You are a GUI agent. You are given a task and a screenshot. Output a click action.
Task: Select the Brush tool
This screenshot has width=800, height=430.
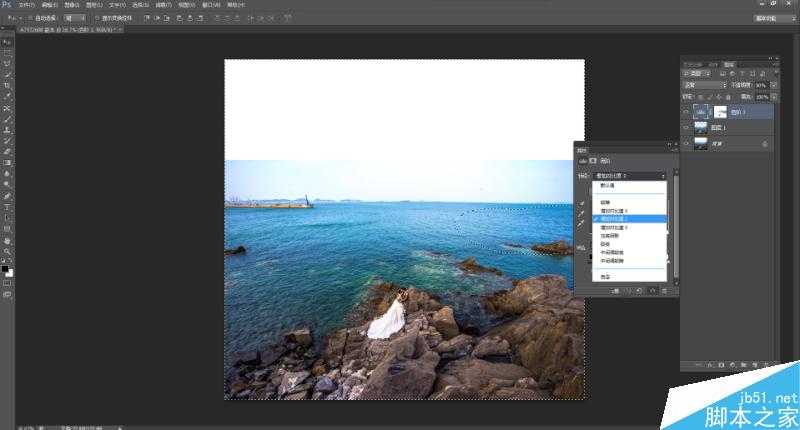7,119
